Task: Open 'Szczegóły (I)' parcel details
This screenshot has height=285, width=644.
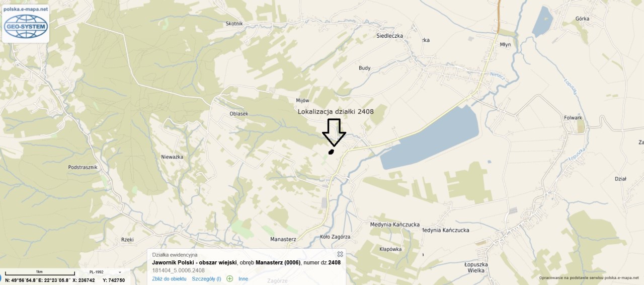Action: coord(206,278)
